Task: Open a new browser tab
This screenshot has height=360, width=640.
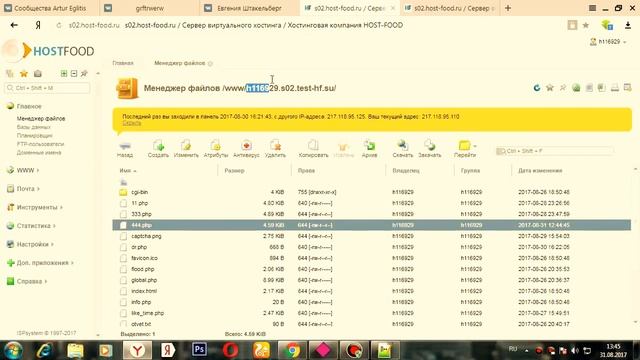Action: pyautogui.click(x=508, y=8)
